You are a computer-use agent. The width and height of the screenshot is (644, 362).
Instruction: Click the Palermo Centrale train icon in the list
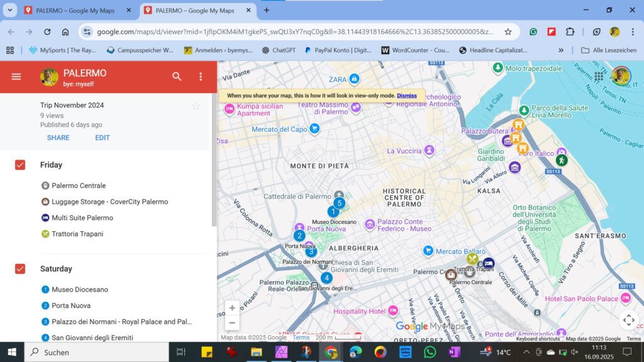[45, 185]
